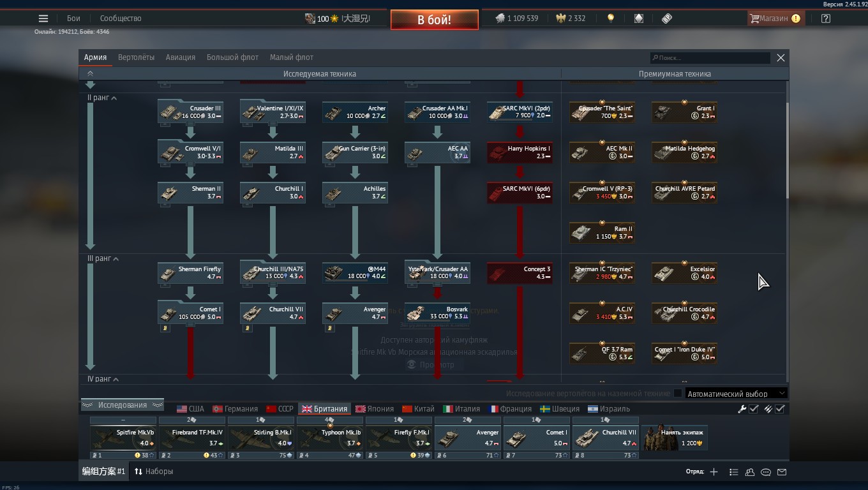Select the США nation tab
868x490 pixels.
pos(190,409)
